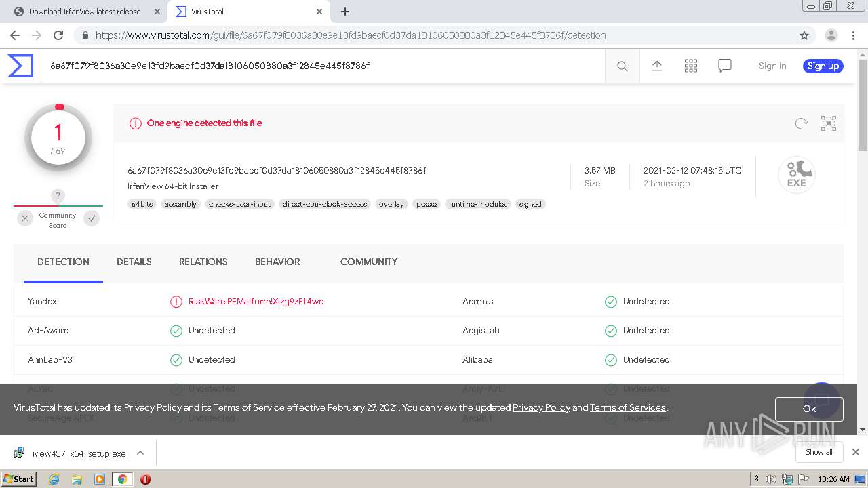Close the IrfanView download tab

156,12
